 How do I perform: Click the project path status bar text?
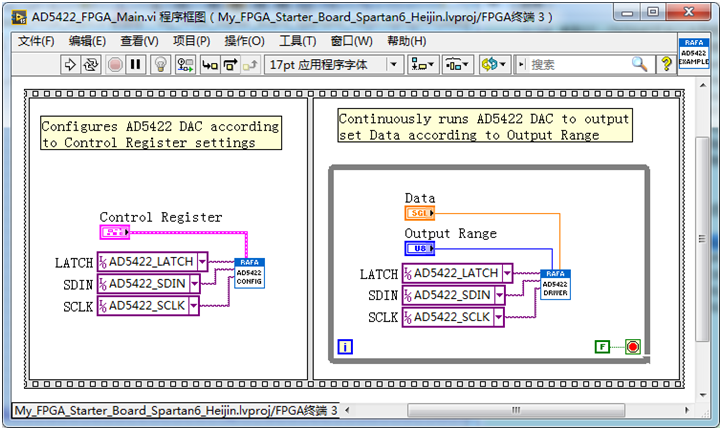click(x=175, y=410)
